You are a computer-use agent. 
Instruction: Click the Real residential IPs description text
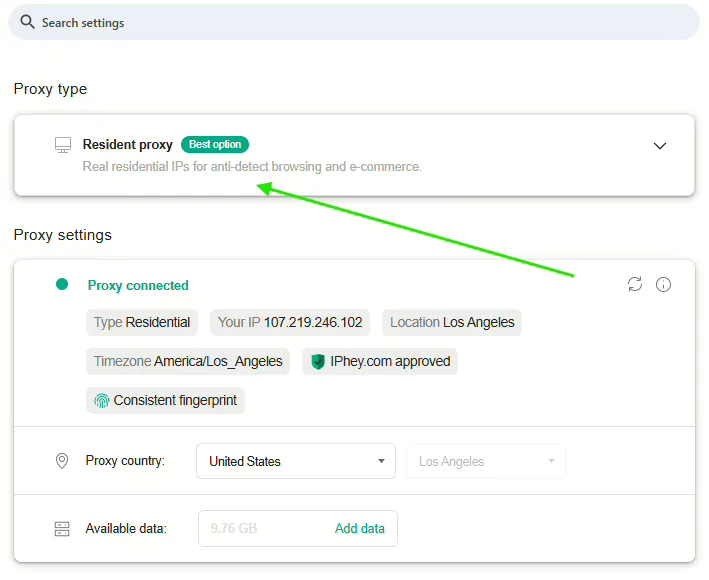[x=252, y=167]
